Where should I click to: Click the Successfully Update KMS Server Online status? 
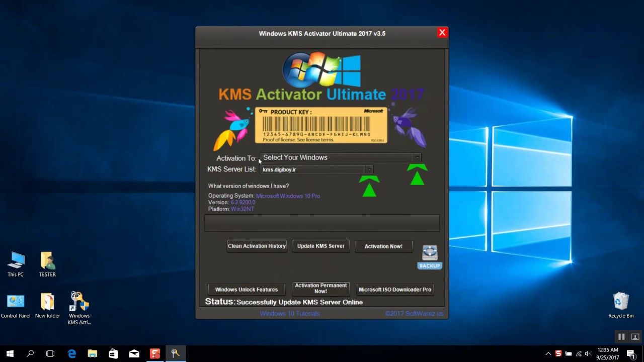click(299, 302)
